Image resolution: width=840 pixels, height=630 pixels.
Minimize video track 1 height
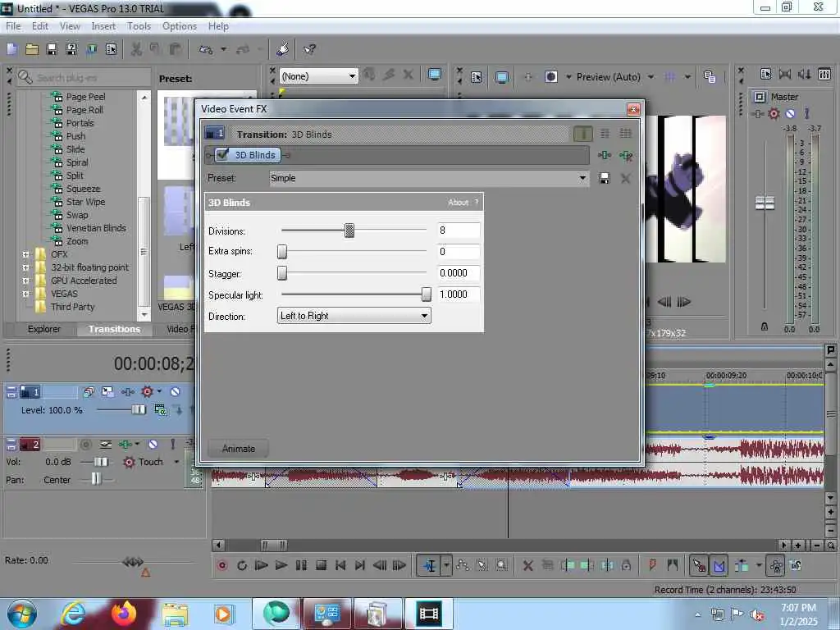(11, 388)
